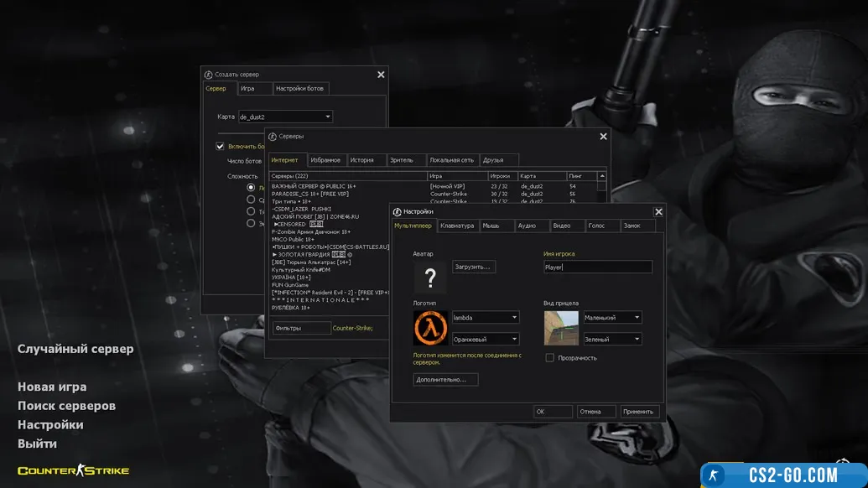
Task: Select the second bot difficulty radio button
Action: tap(251, 200)
